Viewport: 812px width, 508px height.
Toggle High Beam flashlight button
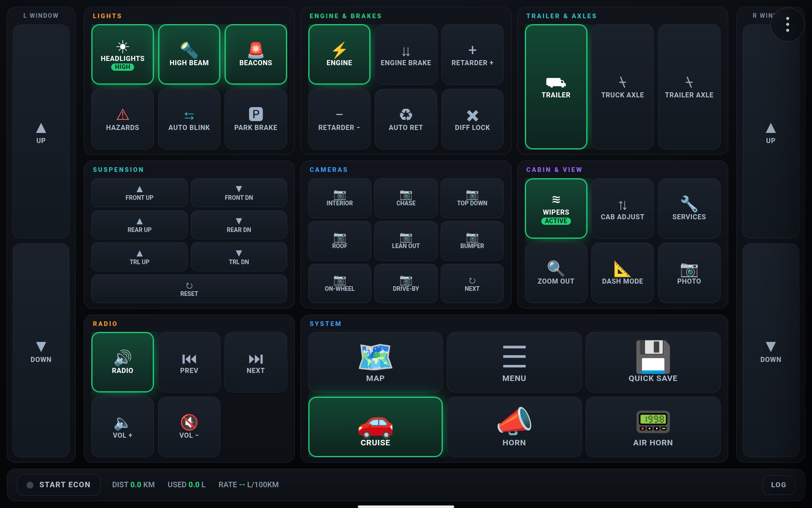coord(189,54)
